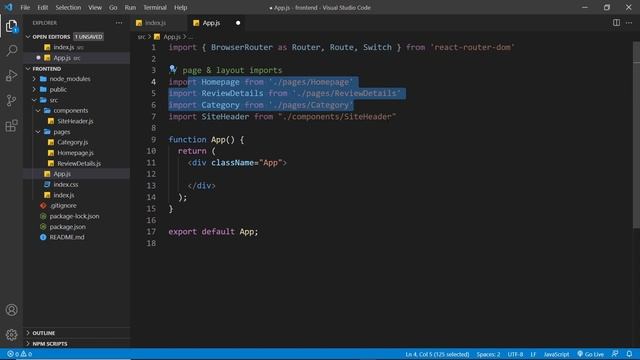Open the Manage gear icon
Screen dimensions: 640x360
11,335
